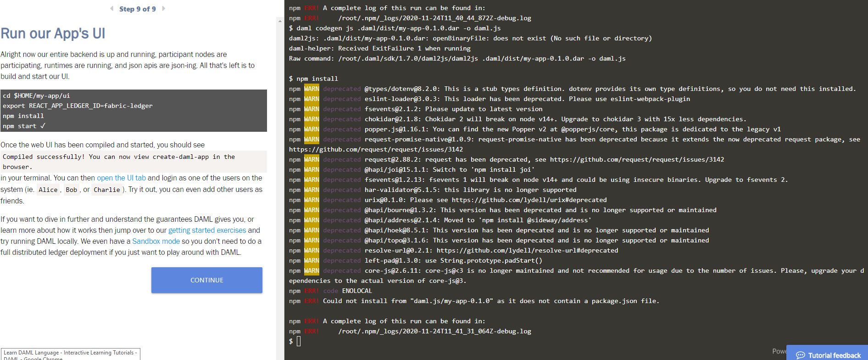Click the Alice inline code username
This screenshot has height=360, width=868.
tap(48, 190)
